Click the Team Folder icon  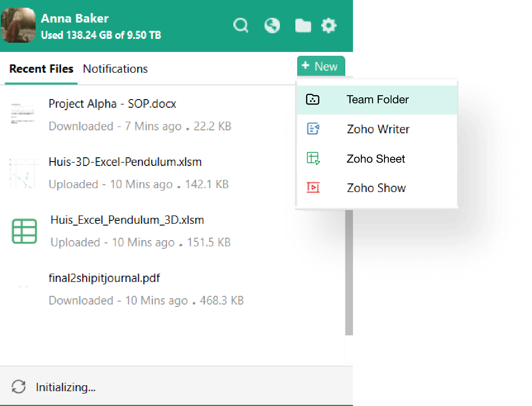click(313, 99)
